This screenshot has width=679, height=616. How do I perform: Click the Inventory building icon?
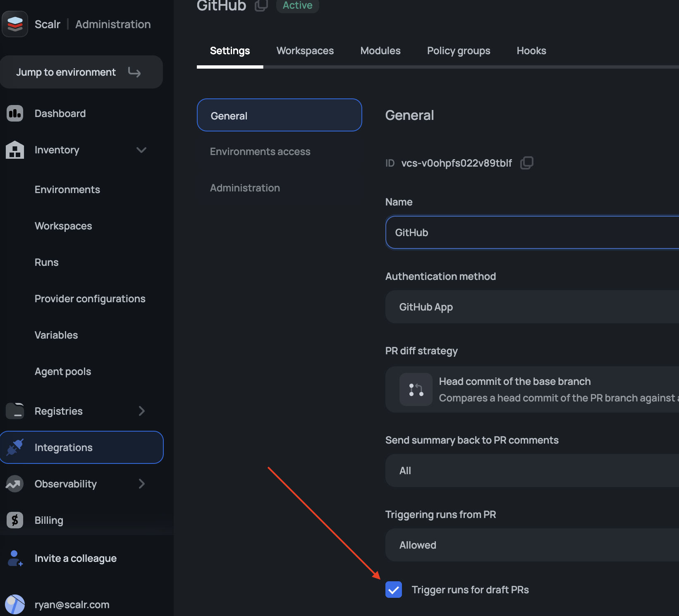(15, 150)
